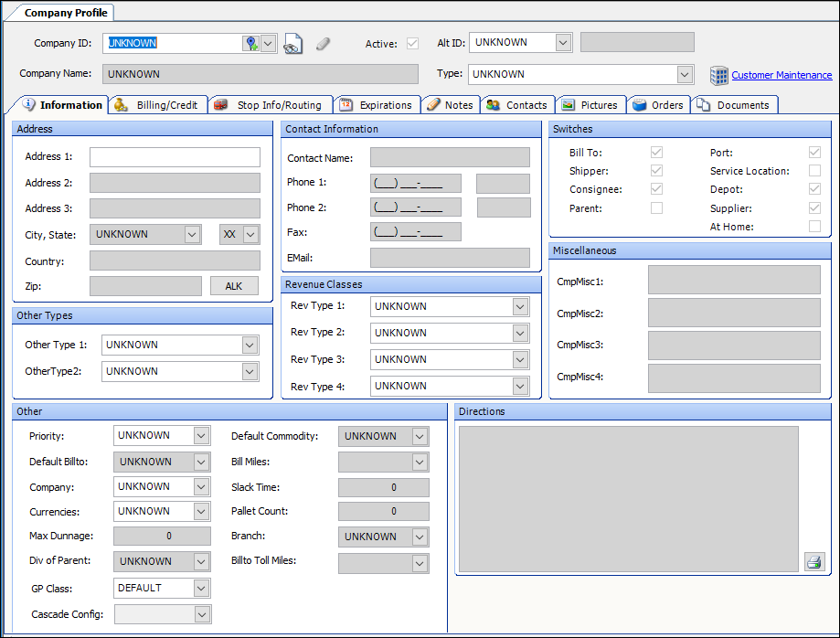Screen dimensions: 840x638
Task: Open the Priority dropdown in Other section
Action: pyautogui.click(x=201, y=436)
